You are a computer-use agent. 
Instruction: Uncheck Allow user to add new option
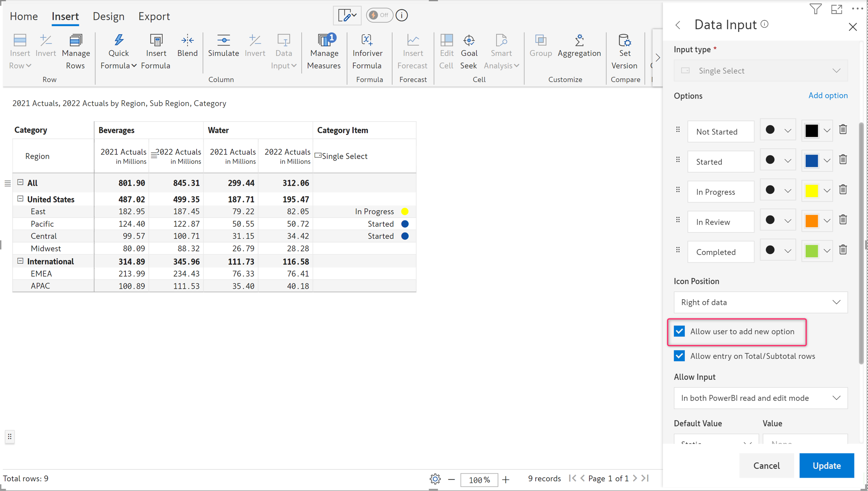tap(679, 331)
